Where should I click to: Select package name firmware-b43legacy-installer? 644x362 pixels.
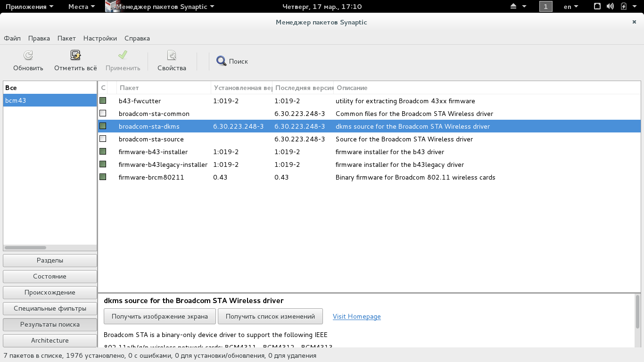163,165
